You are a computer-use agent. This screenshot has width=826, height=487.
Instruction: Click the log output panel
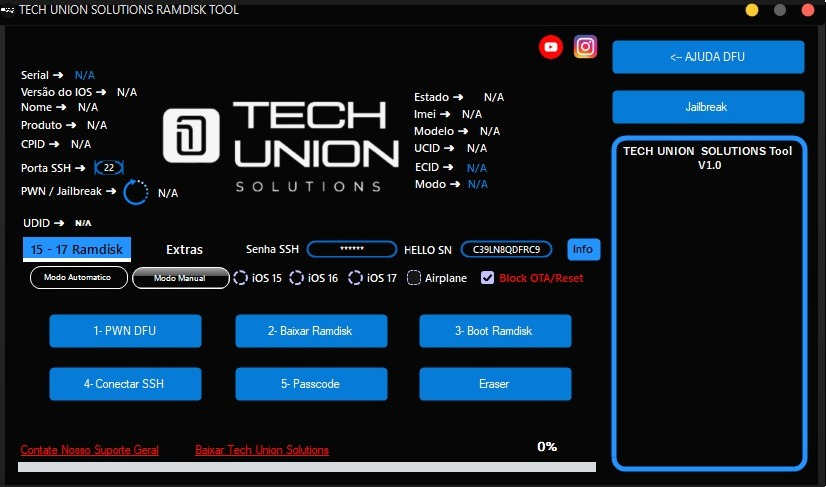point(709,303)
